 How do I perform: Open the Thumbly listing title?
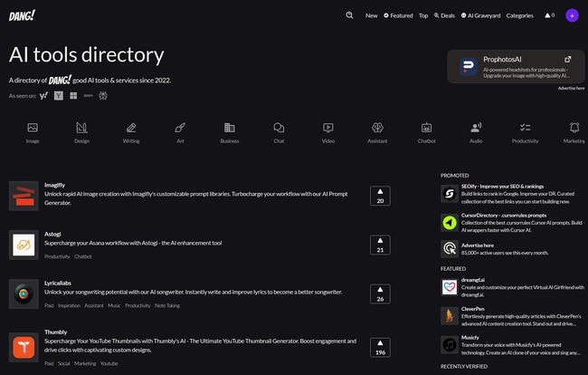55,332
